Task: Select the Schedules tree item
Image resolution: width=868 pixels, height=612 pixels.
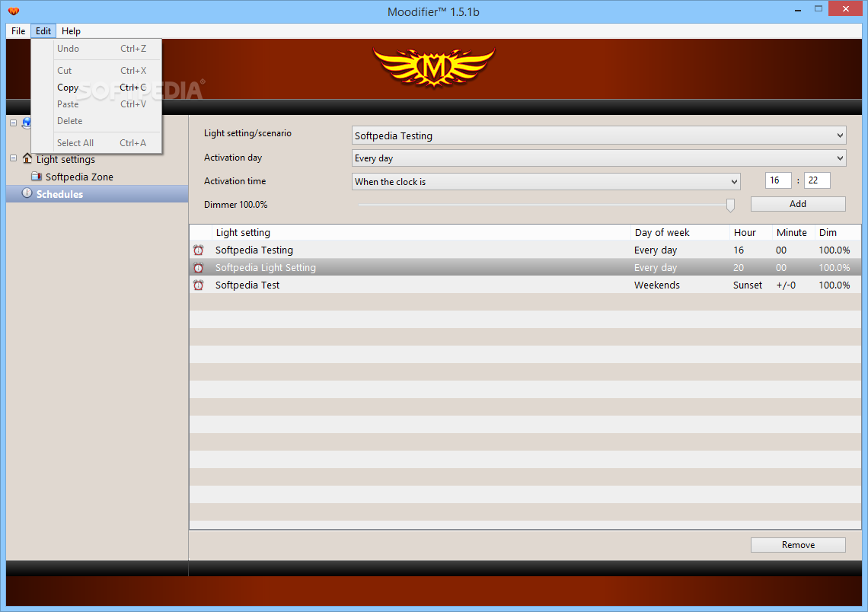Action: coord(97,193)
